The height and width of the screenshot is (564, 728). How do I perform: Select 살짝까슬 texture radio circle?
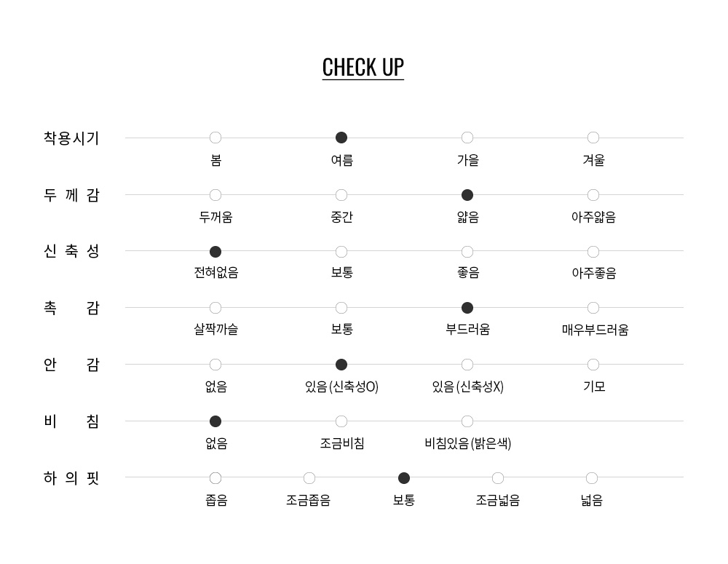[x=215, y=308]
